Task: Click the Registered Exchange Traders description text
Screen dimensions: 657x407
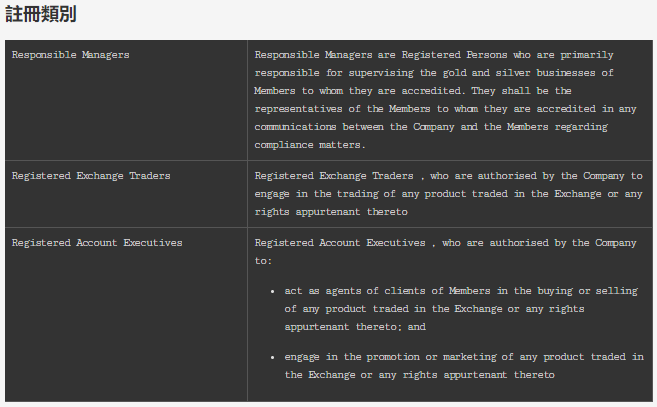Action: coord(448,194)
